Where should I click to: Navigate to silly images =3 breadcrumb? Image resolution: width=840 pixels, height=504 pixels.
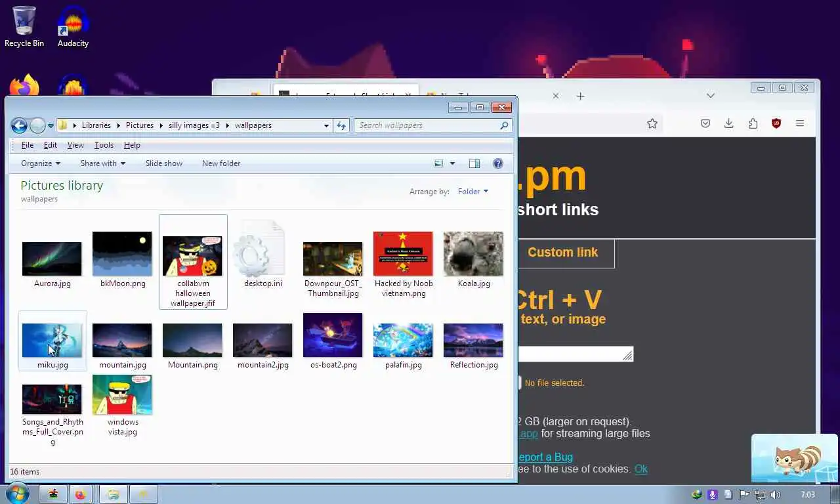[x=194, y=125]
